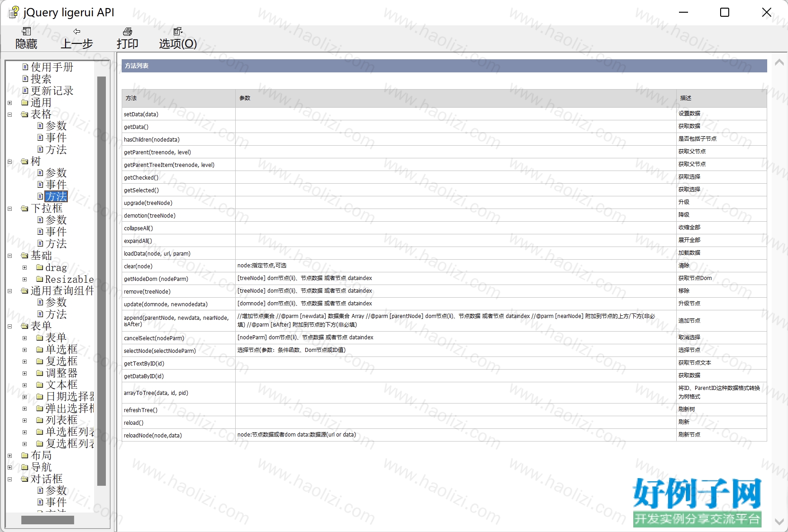Click the 日期选择器 folder icon
The image size is (788, 532).
point(40,397)
